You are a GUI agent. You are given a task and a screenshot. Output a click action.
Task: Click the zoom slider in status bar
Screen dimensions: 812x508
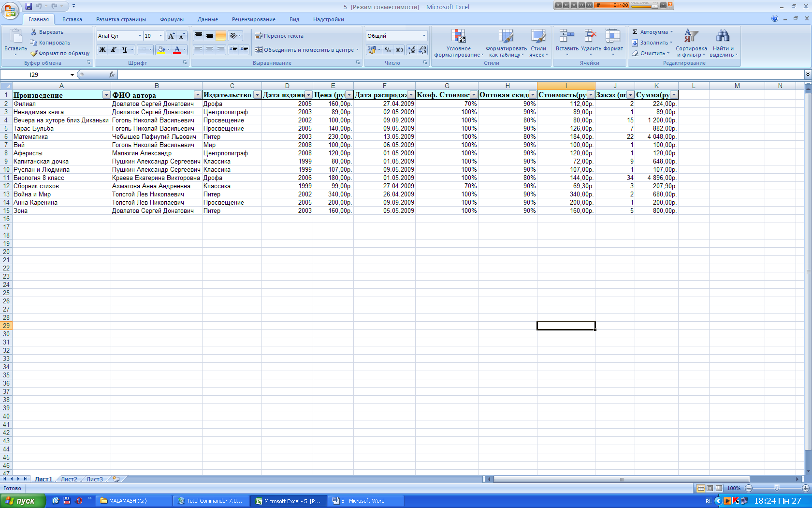pos(777,488)
